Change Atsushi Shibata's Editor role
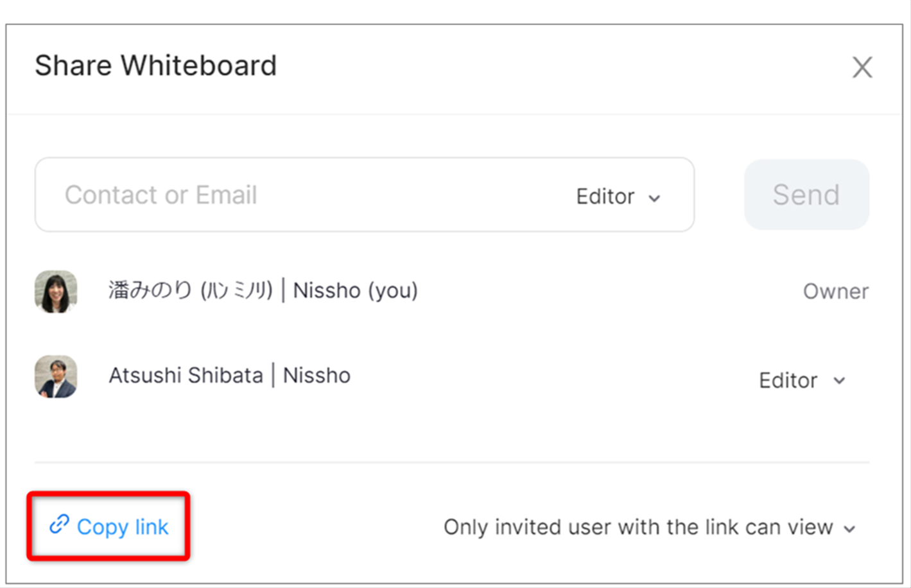Screen dimensions: 911x588 pyautogui.click(x=802, y=381)
